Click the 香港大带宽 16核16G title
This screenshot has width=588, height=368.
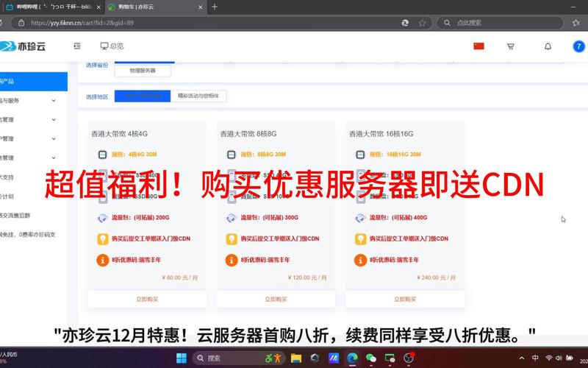381,134
